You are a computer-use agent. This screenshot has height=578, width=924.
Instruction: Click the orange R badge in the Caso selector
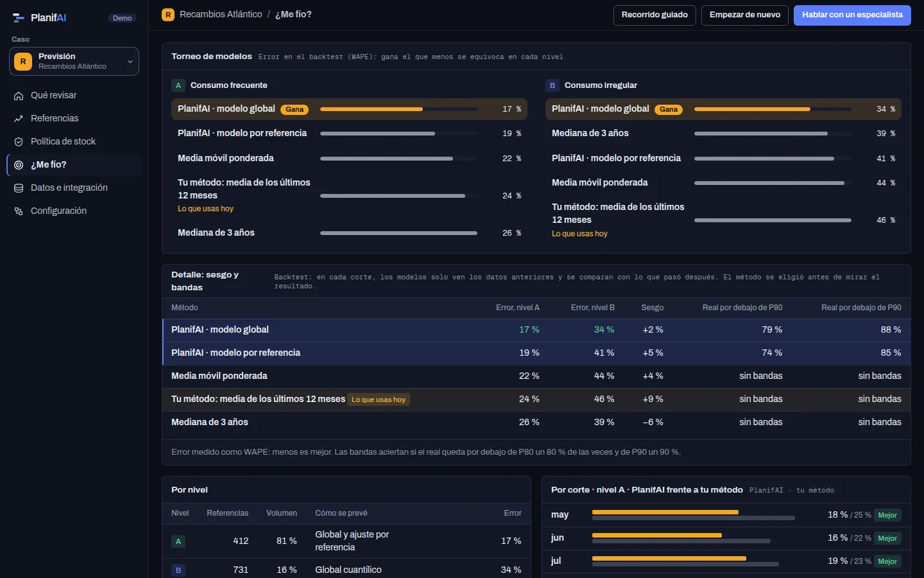[x=23, y=62]
